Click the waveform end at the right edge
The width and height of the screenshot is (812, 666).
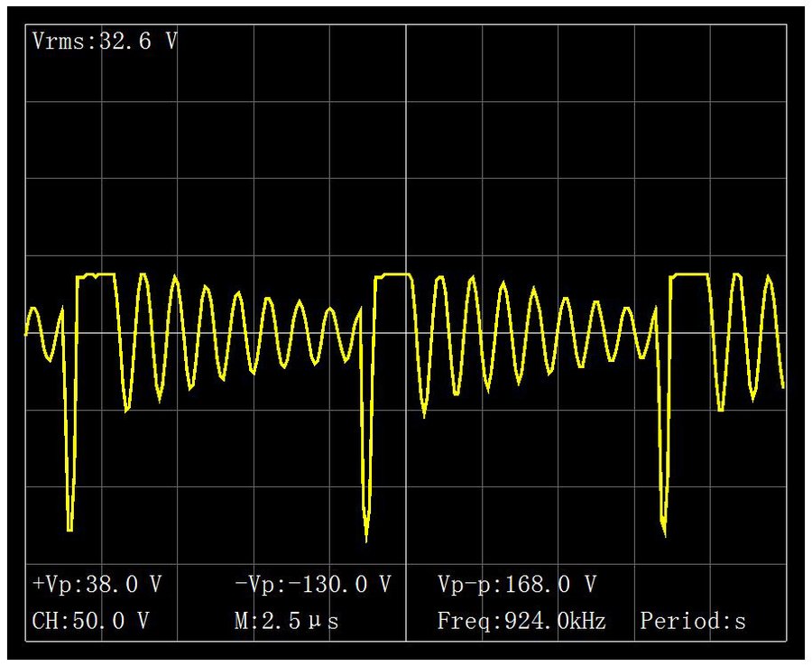pos(783,387)
